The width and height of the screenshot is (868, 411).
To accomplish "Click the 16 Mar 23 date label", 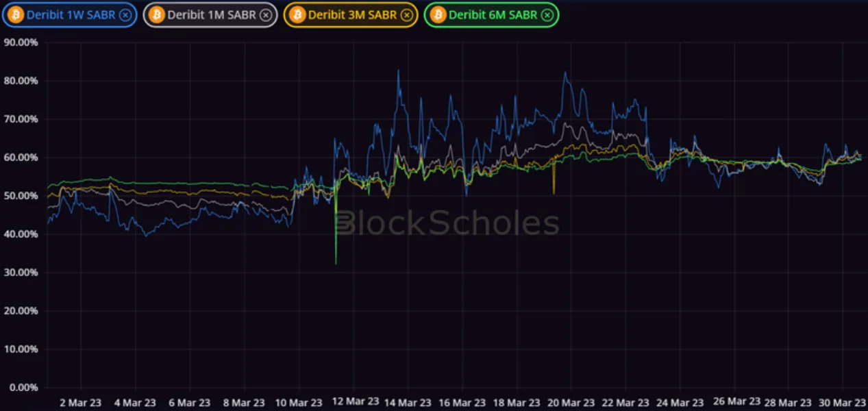I will 462,402.
